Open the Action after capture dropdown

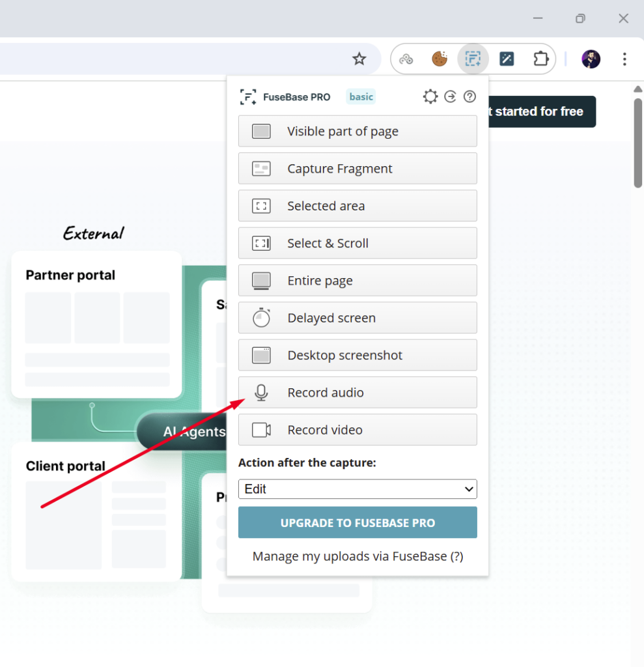[357, 489]
